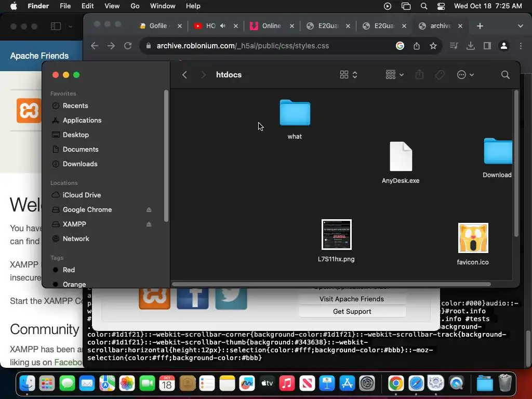Open the File menu

click(65, 6)
